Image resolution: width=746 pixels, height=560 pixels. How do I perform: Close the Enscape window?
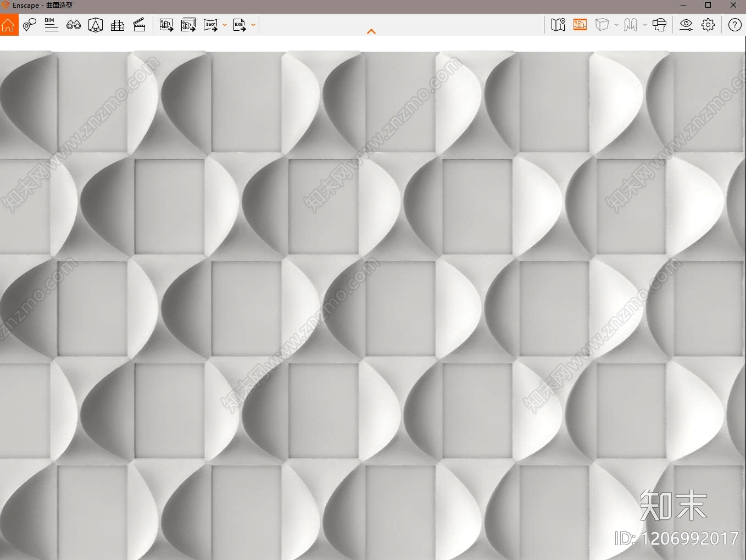[733, 5]
